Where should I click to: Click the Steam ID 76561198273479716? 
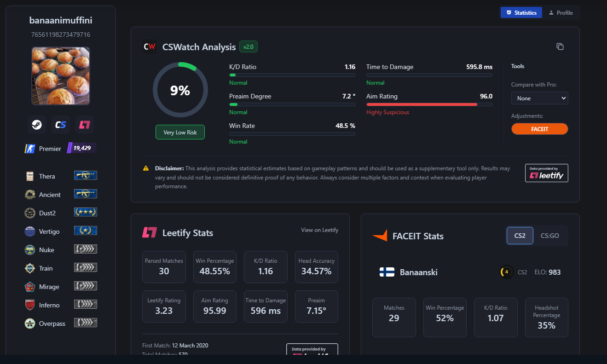pyautogui.click(x=61, y=35)
